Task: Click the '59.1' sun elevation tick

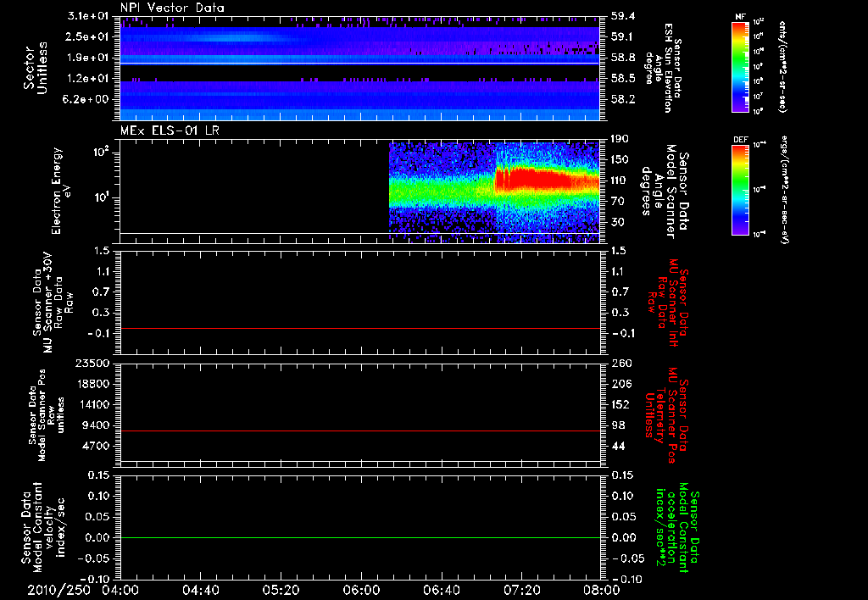Action: tap(622, 36)
